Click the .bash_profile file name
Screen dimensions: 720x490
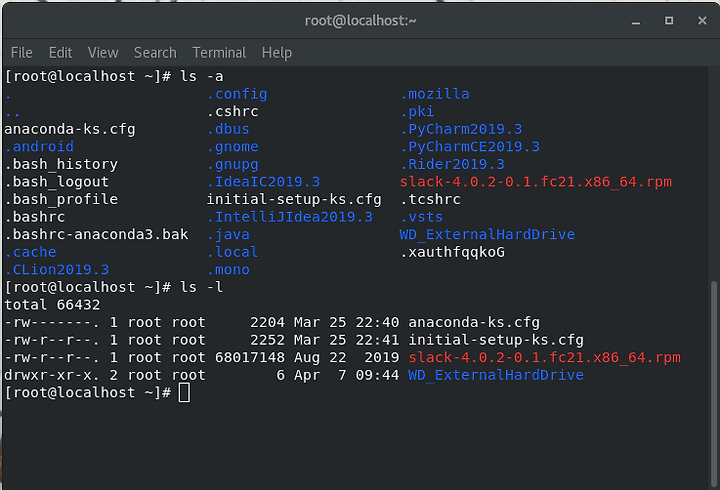tap(61, 199)
